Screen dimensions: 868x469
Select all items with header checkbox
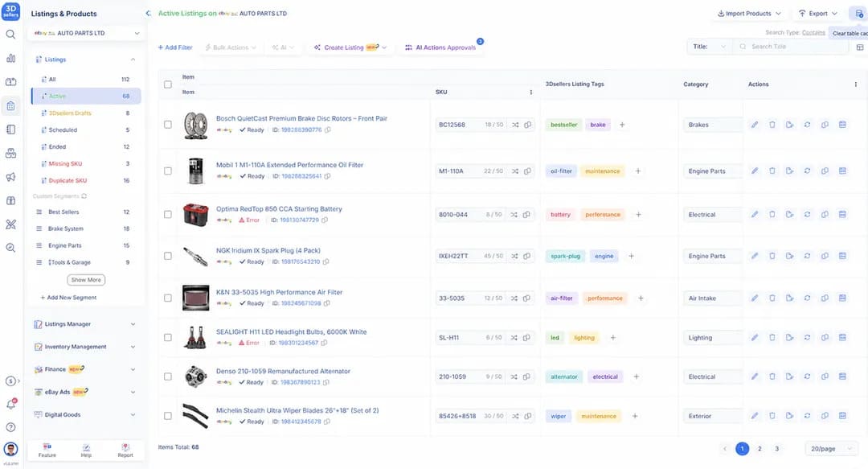point(168,84)
